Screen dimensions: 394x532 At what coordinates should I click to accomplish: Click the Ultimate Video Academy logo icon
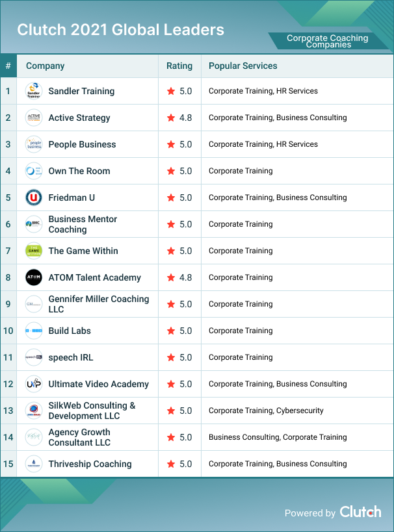pyautogui.click(x=34, y=384)
